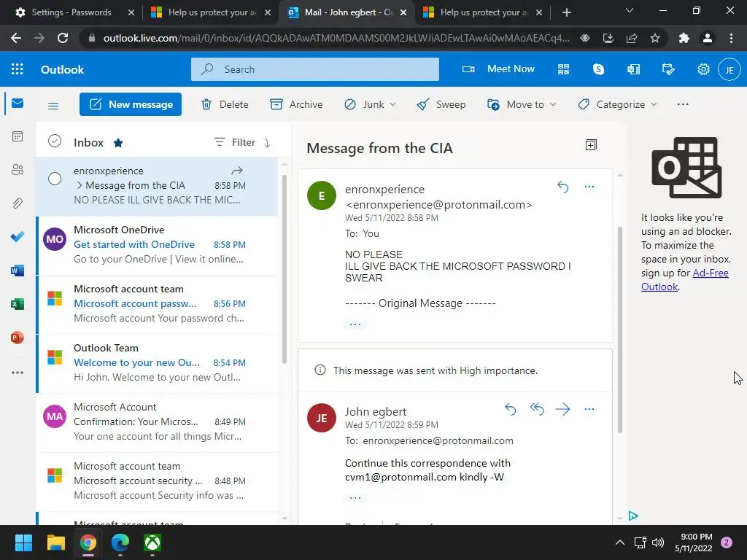Start a Meet Now video call

click(498, 69)
